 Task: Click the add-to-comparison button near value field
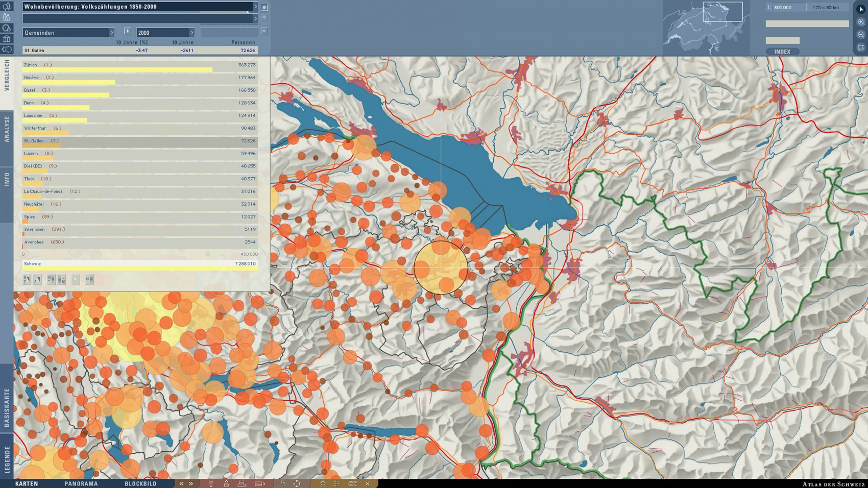coord(264,31)
